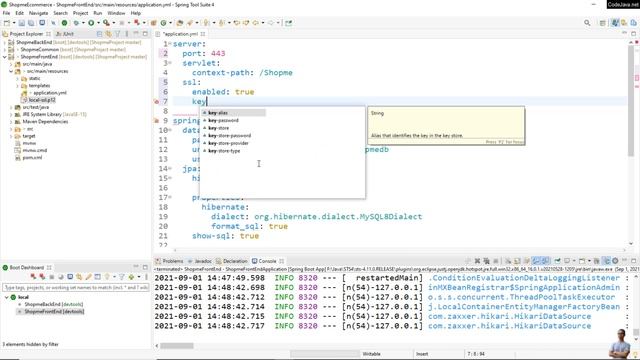Click Boot Dashboard open browser icon
The width and height of the screenshot is (640, 360).
(x=61, y=277)
